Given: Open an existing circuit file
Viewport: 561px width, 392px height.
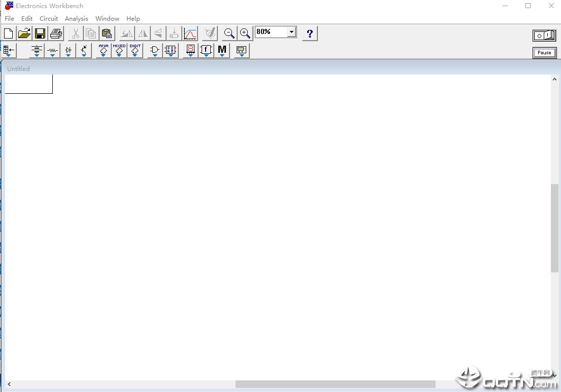Looking at the screenshot, I should point(24,33).
